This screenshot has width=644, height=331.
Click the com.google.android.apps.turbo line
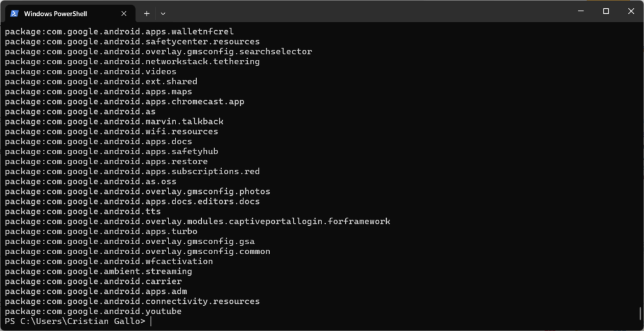coord(101,232)
